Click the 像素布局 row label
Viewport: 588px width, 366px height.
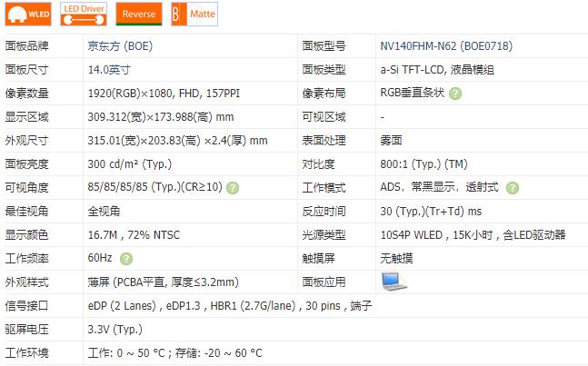point(324,94)
